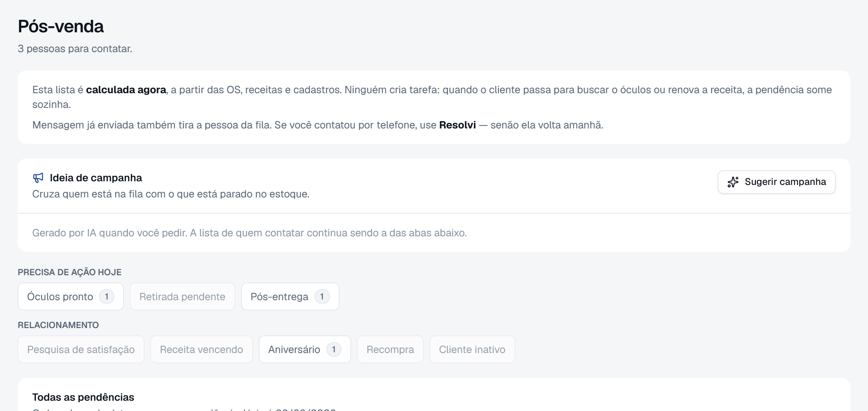Click the "Todas as pendências" heading
This screenshot has width=868, height=411.
(83, 397)
